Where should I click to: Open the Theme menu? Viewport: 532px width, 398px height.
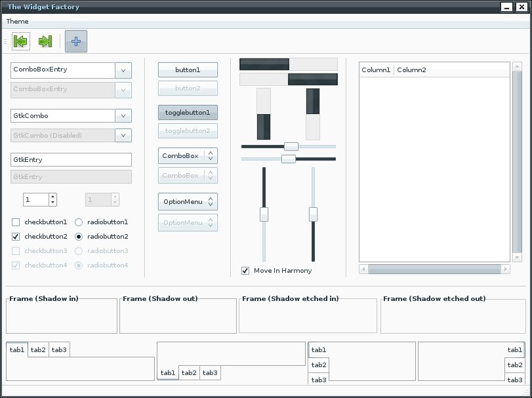tap(17, 22)
